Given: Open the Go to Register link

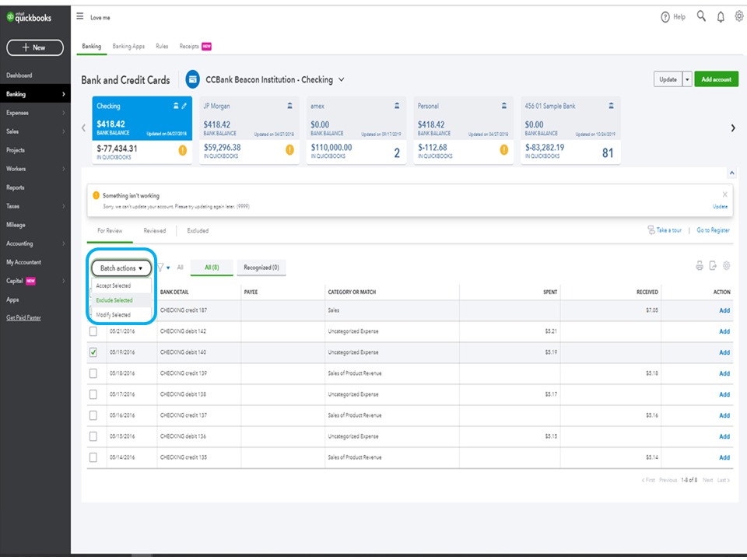Looking at the screenshot, I should (713, 231).
